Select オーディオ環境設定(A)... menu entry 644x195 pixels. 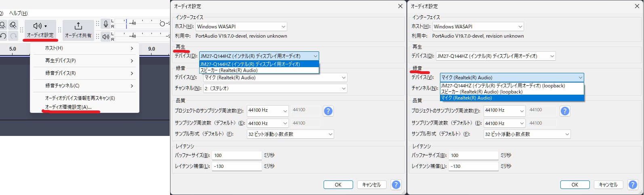click(69, 107)
